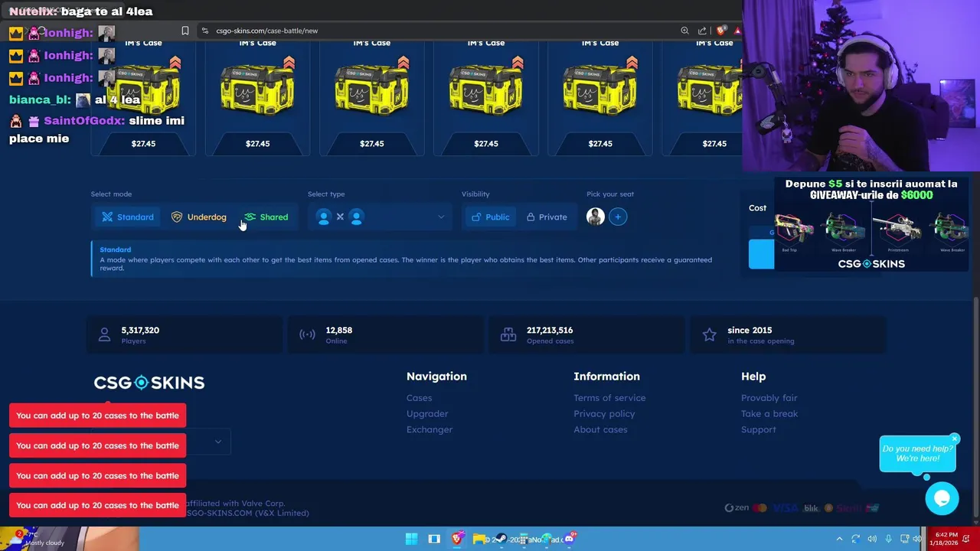Open the Take a break link
This screenshot has width=980, height=551.
coord(769,414)
